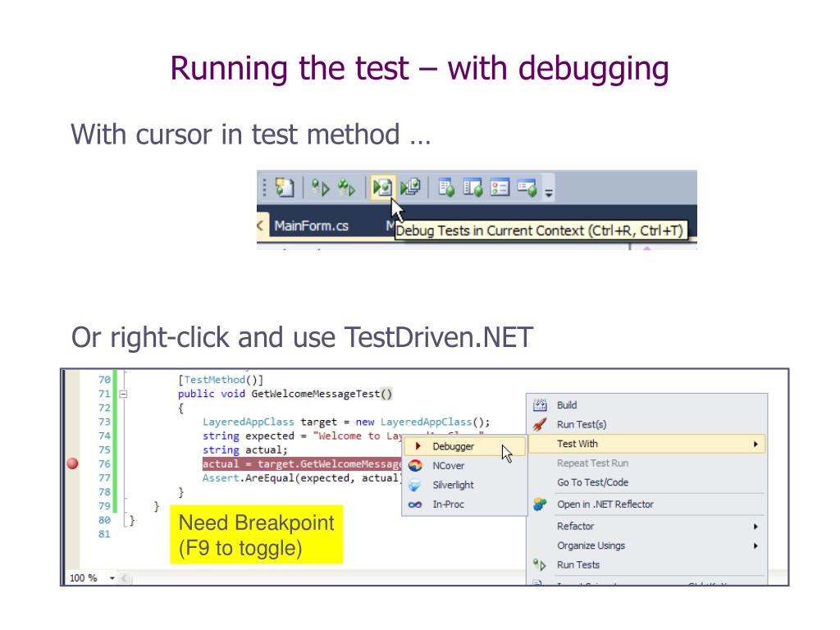Screen dimensions: 840x630
Task: Toggle the breakpoint on line 76
Action: click(73, 463)
